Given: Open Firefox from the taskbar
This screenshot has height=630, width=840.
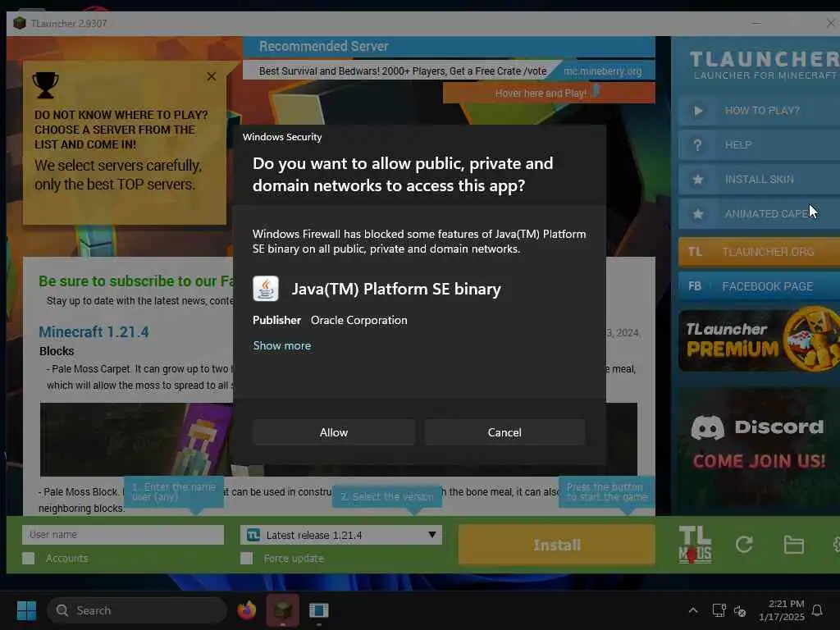Looking at the screenshot, I should [x=247, y=610].
